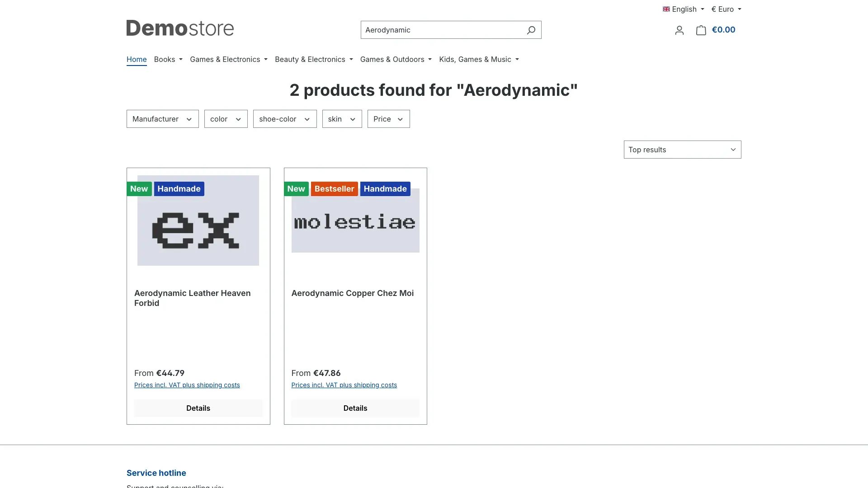The image size is (868, 488).
Task: Open the shopping cart bag icon
Action: click(701, 30)
